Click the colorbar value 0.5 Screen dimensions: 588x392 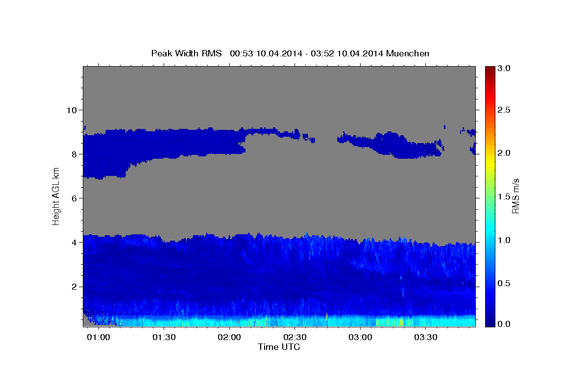pos(504,283)
